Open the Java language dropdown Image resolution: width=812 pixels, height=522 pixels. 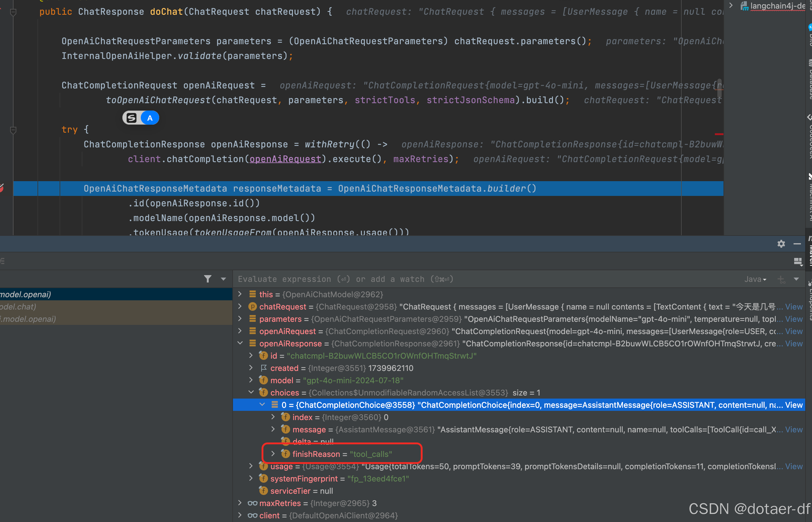pyautogui.click(x=755, y=279)
